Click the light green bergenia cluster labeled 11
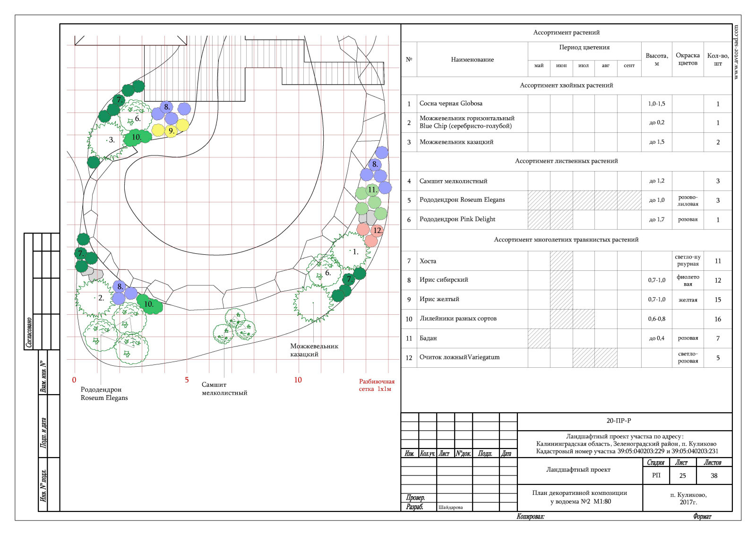Image resolution: width=756 pixels, height=536 pixels. 371,199
